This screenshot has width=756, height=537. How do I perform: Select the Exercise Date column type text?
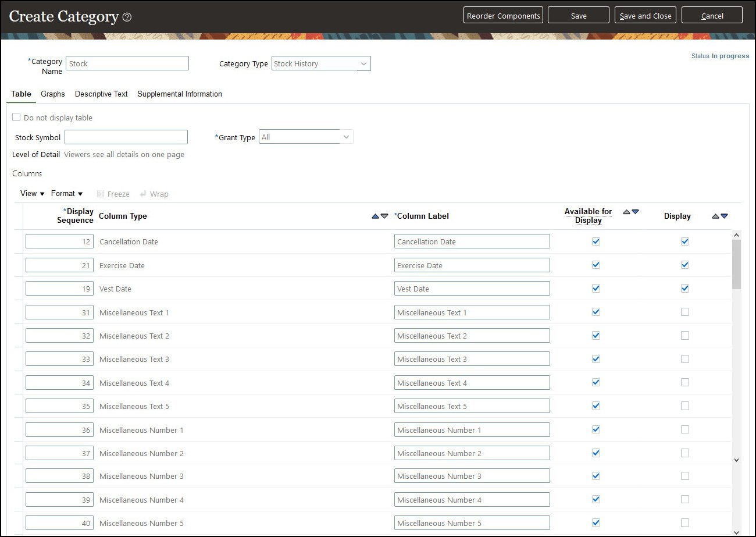pyautogui.click(x=122, y=265)
